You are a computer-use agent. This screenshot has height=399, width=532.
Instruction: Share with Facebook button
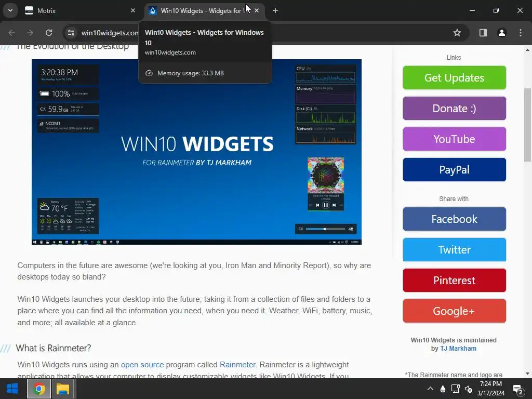tap(454, 219)
